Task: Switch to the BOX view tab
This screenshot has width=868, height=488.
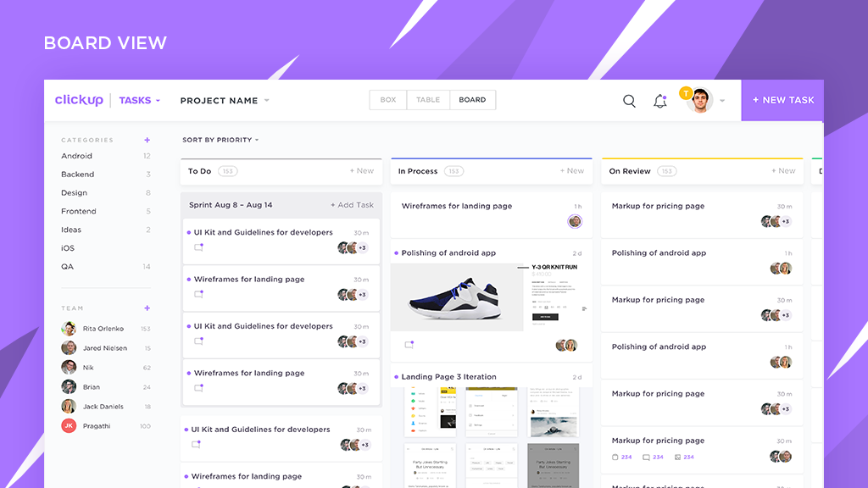Action: point(388,100)
